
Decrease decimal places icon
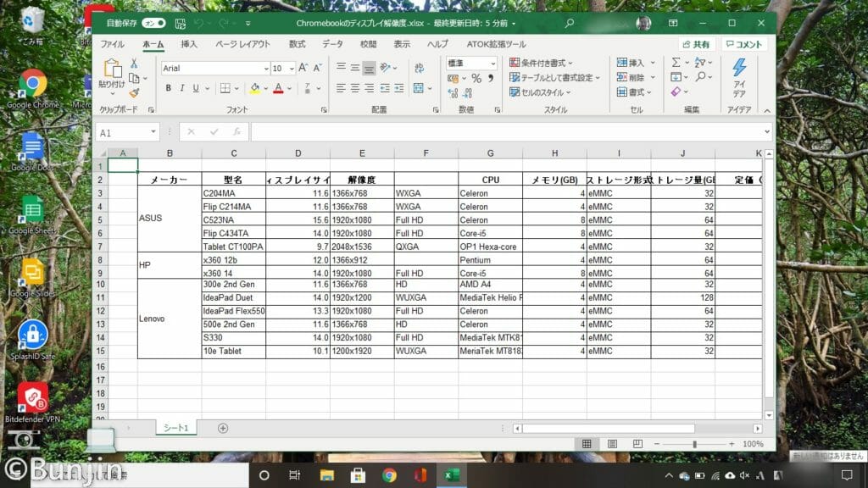coord(468,93)
